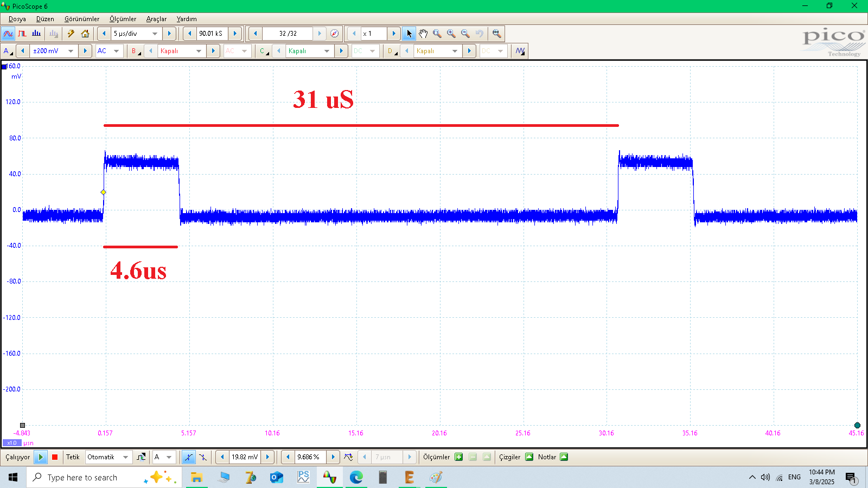The width and height of the screenshot is (868, 488).
Task: Open channel B options button
Action: (136, 51)
